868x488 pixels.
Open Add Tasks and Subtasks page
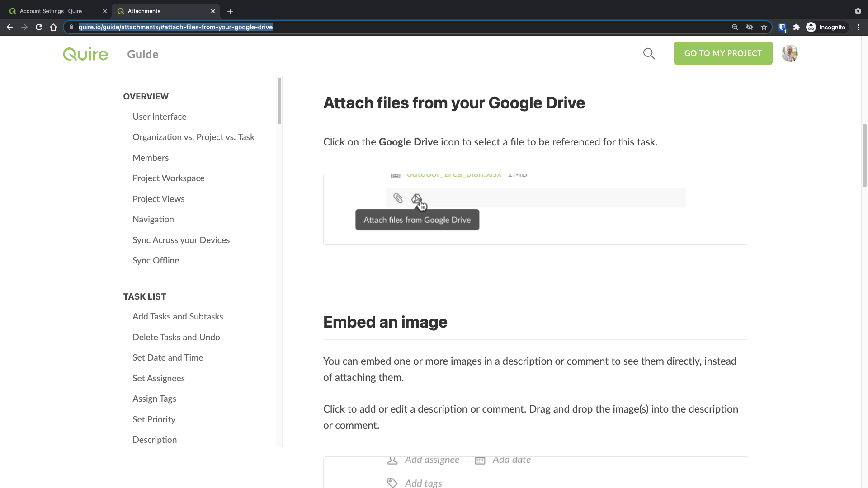pyautogui.click(x=178, y=316)
